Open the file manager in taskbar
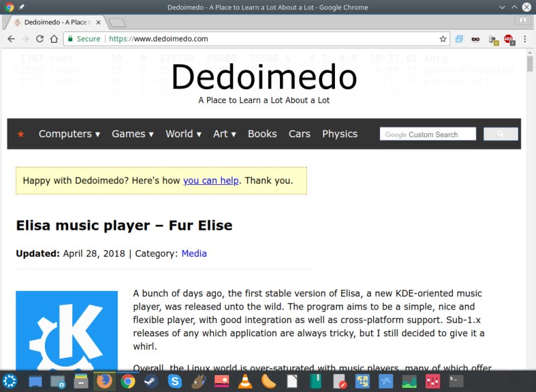The image size is (536, 392). click(81, 381)
